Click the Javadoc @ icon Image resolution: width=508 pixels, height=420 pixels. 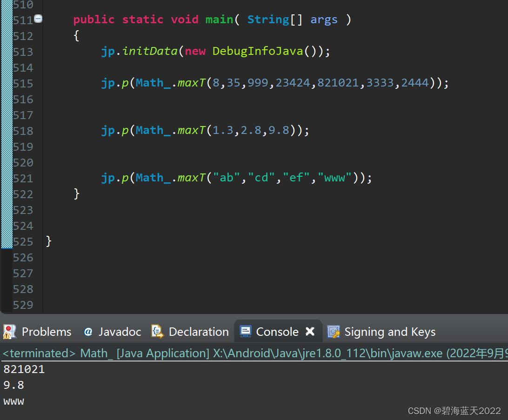click(x=88, y=332)
